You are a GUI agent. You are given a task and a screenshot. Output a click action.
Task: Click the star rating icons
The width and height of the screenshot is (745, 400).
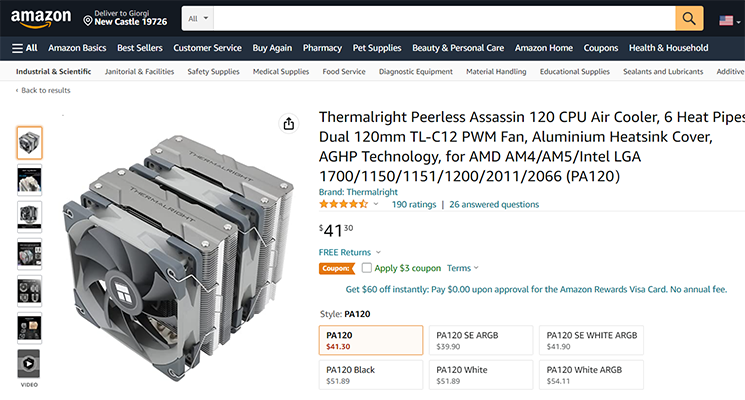tap(344, 204)
